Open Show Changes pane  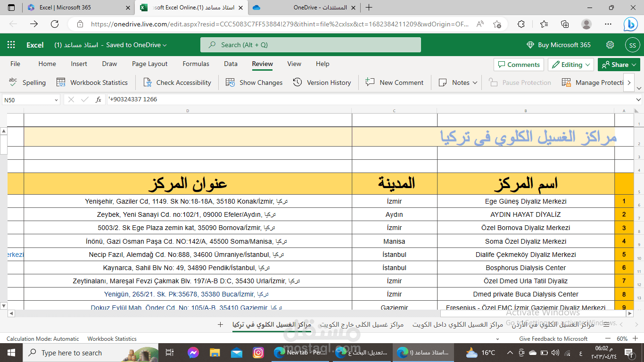click(x=254, y=82)
